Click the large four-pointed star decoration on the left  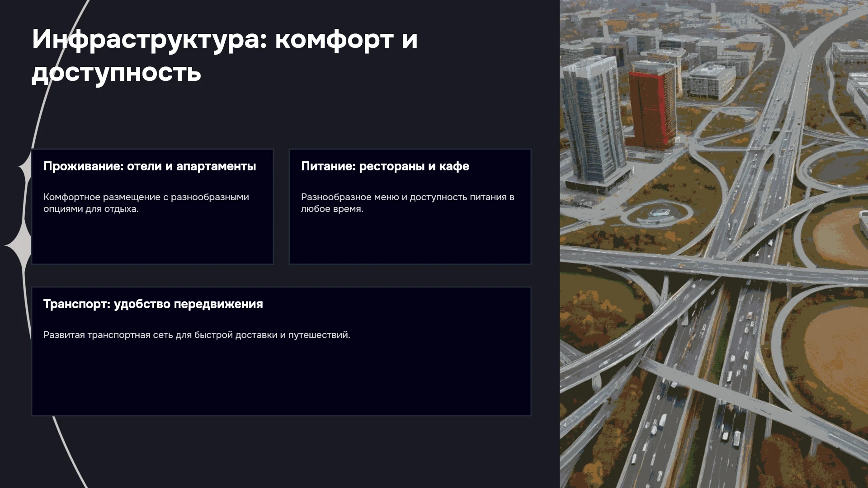pos(19,245)
